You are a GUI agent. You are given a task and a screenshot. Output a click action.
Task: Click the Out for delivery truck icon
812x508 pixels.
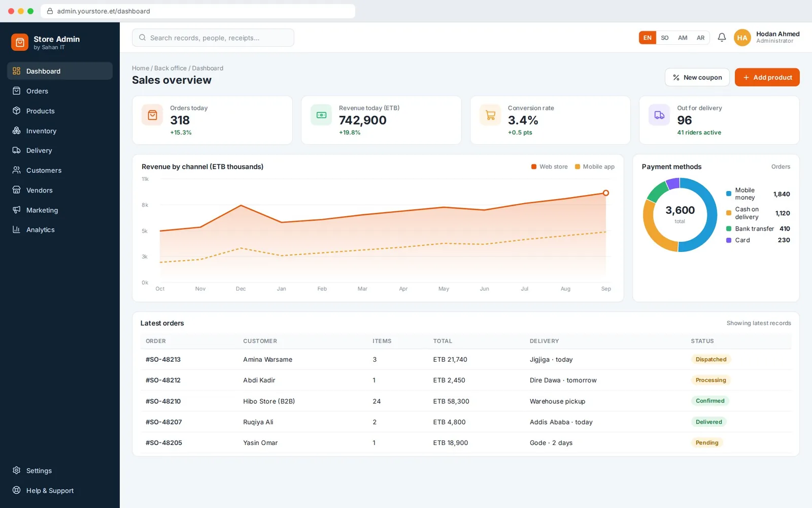point(659,115)
